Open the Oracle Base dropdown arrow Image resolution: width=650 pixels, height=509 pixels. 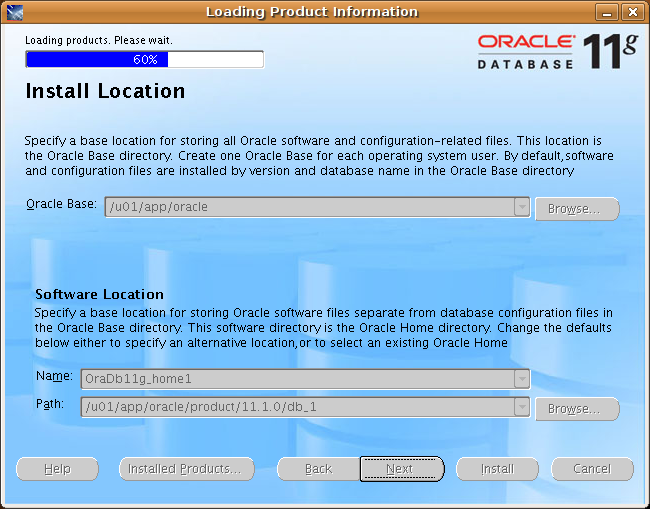click(x=522, y=207)
